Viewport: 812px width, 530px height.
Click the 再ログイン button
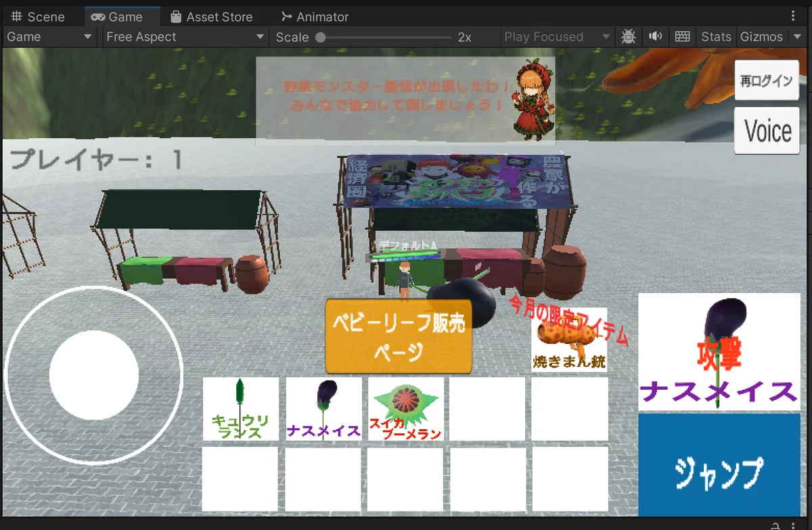pos(767,81)
